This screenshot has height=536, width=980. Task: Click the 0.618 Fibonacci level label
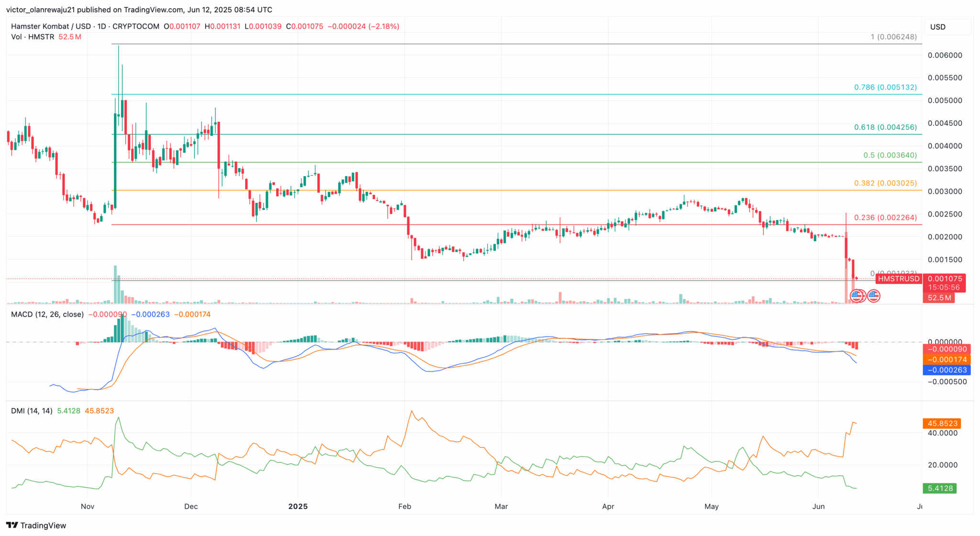pyautogui.click(x=886, y=127)
